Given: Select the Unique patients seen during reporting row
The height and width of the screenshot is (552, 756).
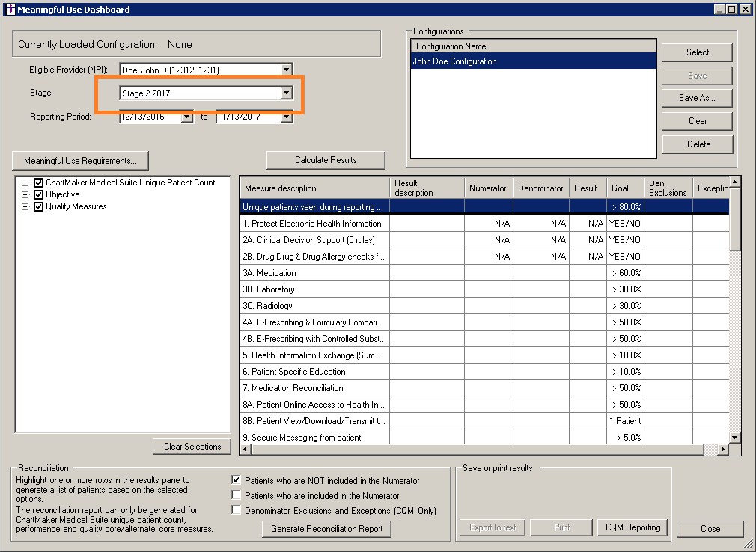Looking at the screenshot, I should [484, 207].
